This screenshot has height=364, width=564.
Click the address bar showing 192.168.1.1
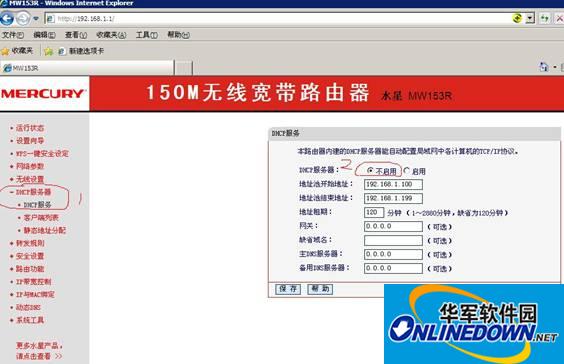point(277,19)
